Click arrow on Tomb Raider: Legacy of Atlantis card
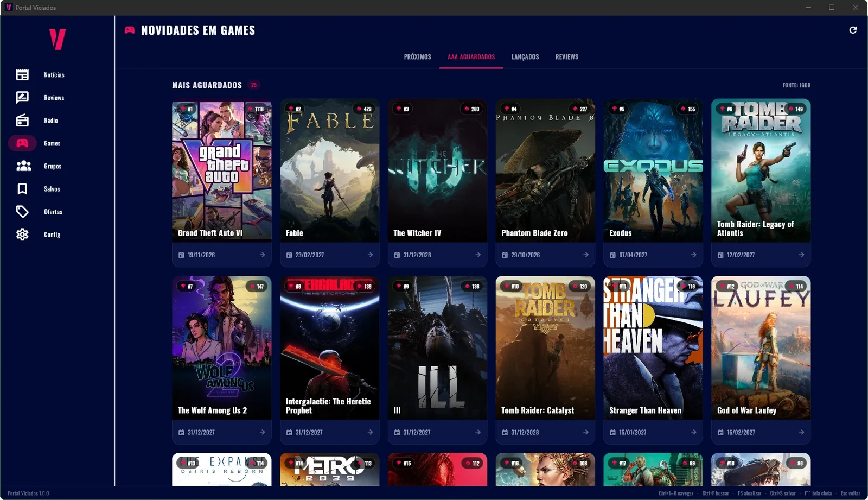The height and width of the screenshot is (500, 868). point(801,255)
